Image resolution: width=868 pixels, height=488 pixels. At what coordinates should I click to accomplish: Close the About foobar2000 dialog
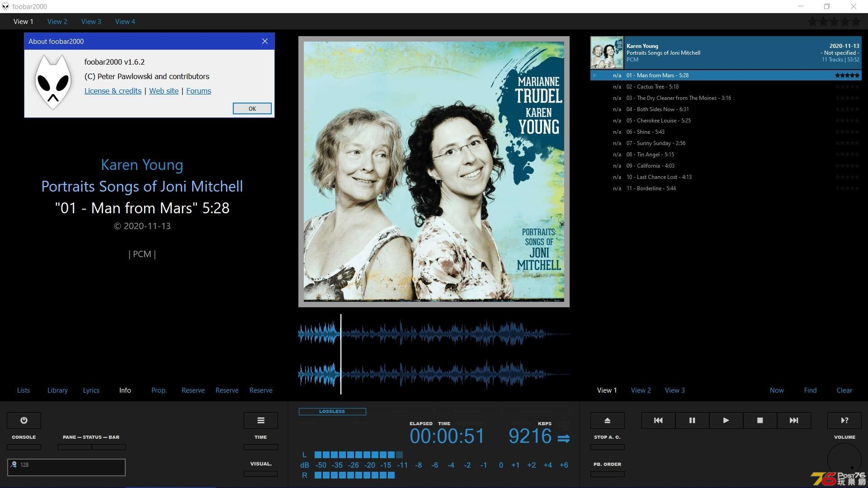(x=265, y=41)
